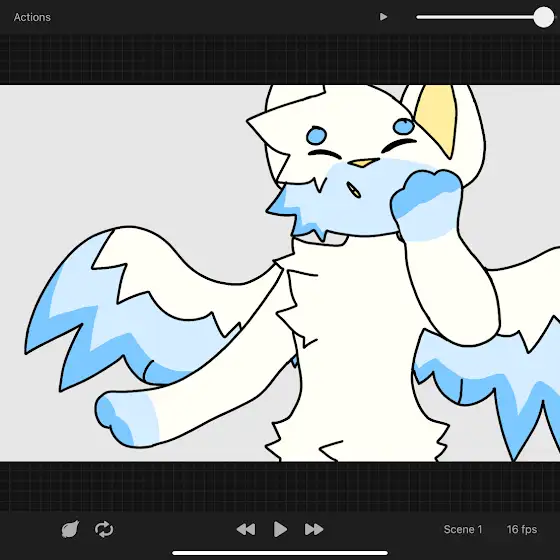This screenshot has height=560, width=560.
Task: Start playback with the center play button
Action: pos(280,529)
